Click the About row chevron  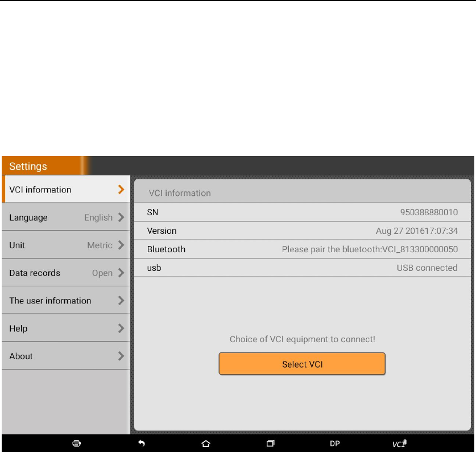pyautogui.click(x=121, y=356)
